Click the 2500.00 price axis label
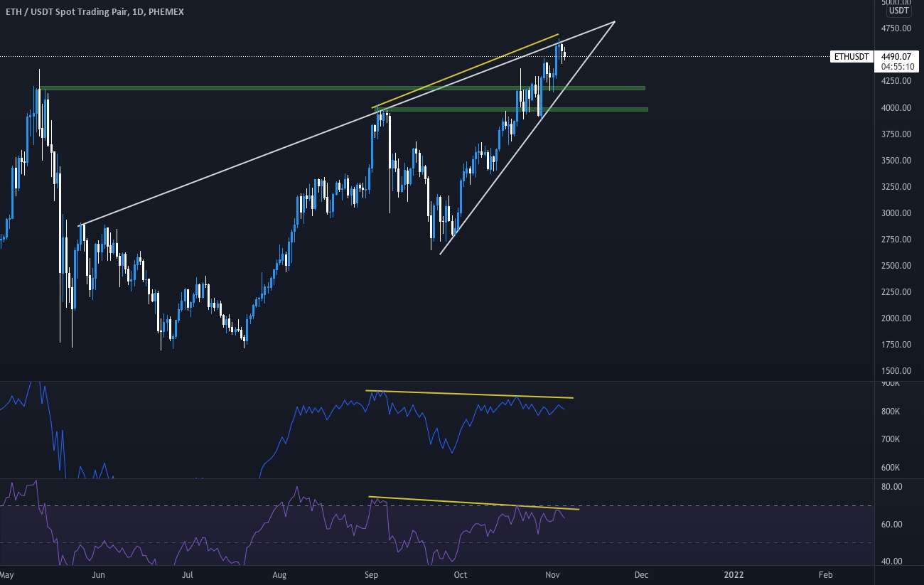Screen dimensions: 924x585 (896, 266)
